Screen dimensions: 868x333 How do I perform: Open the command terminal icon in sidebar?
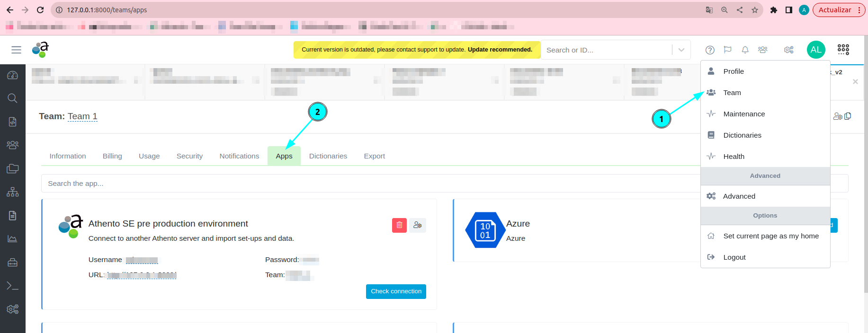[x=13, y=286]
